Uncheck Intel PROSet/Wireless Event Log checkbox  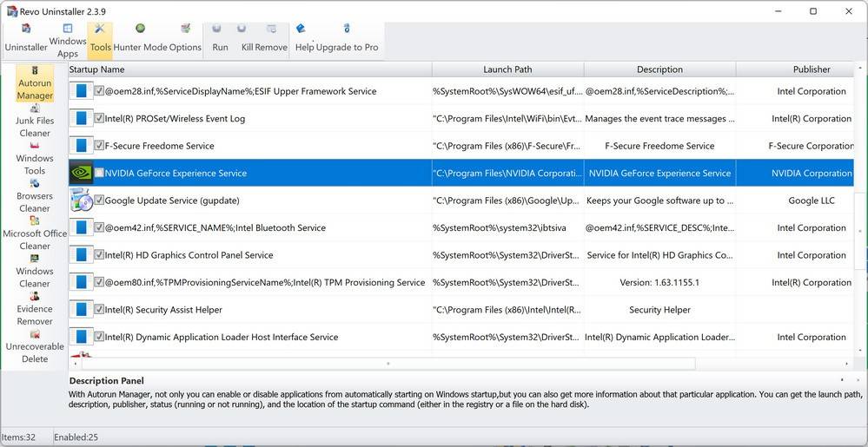point(99,118)
